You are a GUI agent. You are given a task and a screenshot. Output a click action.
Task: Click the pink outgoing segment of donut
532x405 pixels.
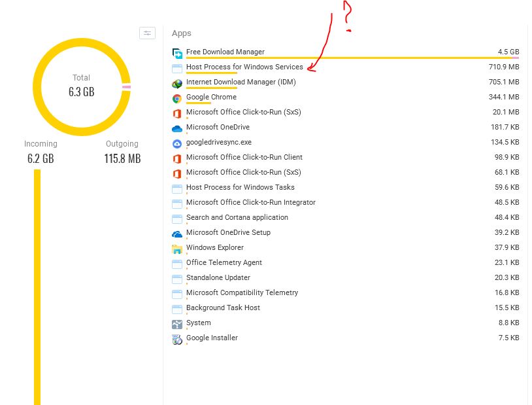point(127,87)
